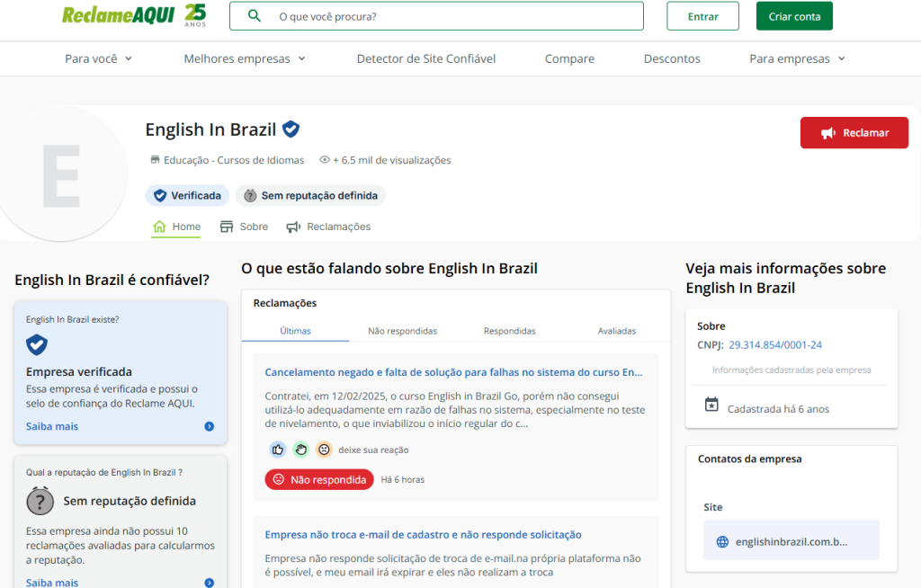Click the Verificada badge chip
The height and width of the screenshot is (588, 921).
[x=187, y=196]
